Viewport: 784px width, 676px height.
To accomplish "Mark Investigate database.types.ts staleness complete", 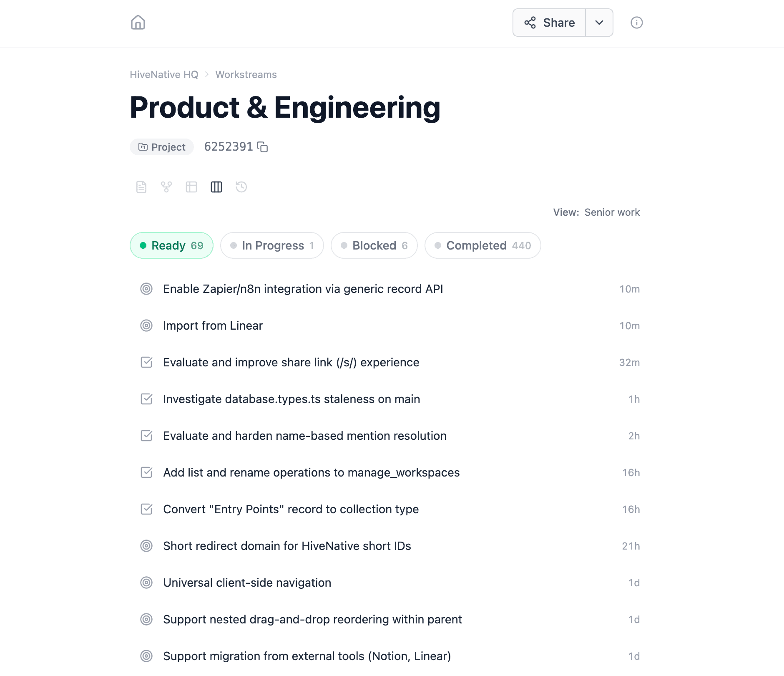I will coord(146,399).
